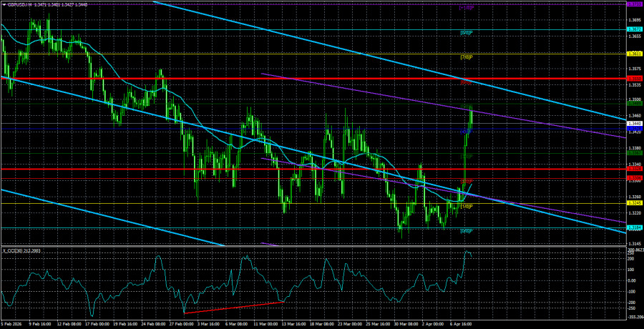Click the [+1/8]P label at chart top
Viewport: 644px width, 329px height.
pos(467,8)
